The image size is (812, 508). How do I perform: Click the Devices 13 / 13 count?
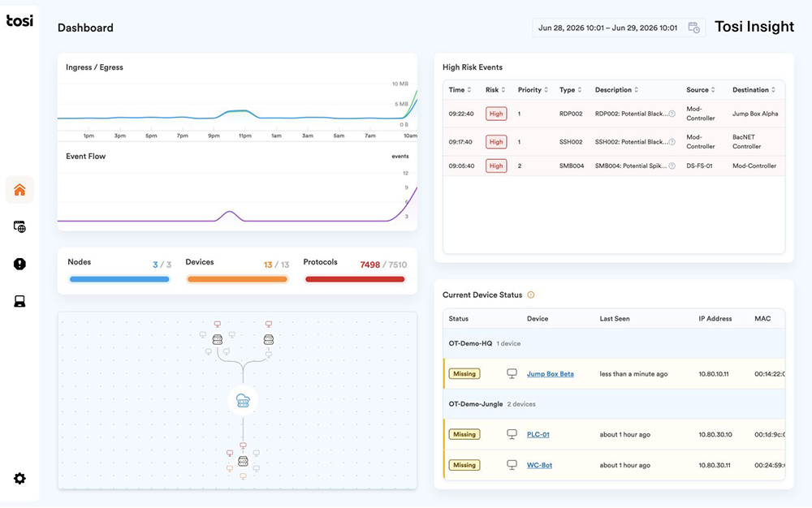pyautogui.click(x=276, y=265)
